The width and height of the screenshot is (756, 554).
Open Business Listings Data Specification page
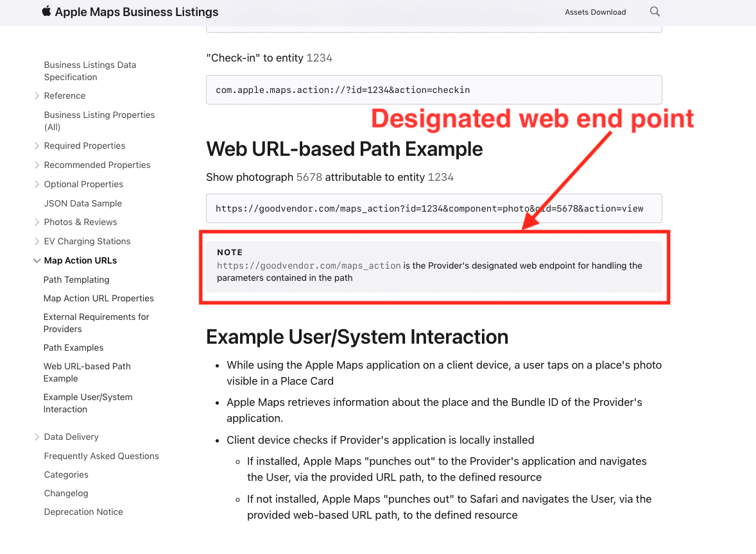tap(90, 71)
